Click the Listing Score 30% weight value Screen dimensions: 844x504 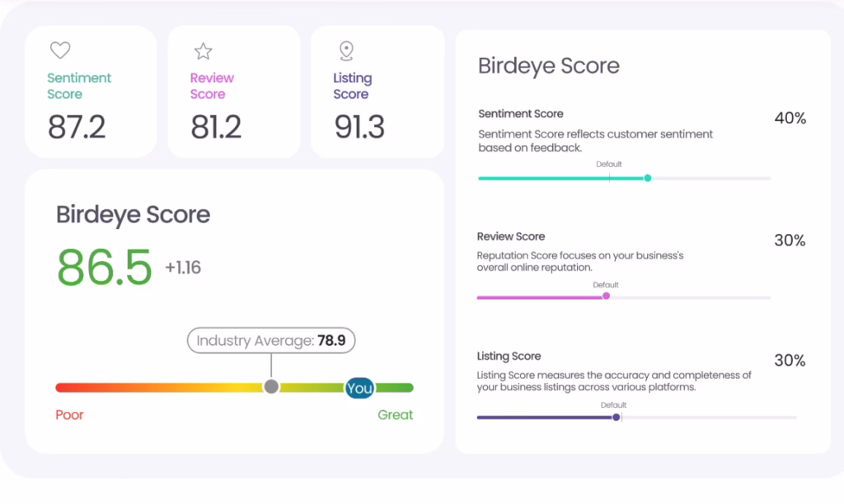[x=790, y=361]
